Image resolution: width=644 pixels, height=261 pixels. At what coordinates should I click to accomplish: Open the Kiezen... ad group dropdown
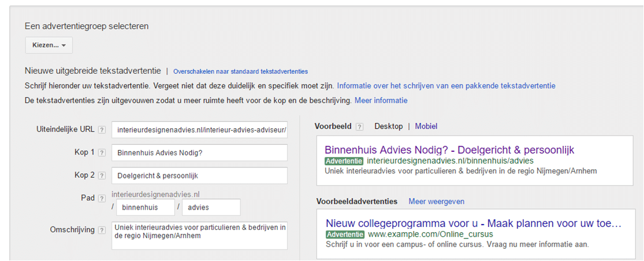49,45
